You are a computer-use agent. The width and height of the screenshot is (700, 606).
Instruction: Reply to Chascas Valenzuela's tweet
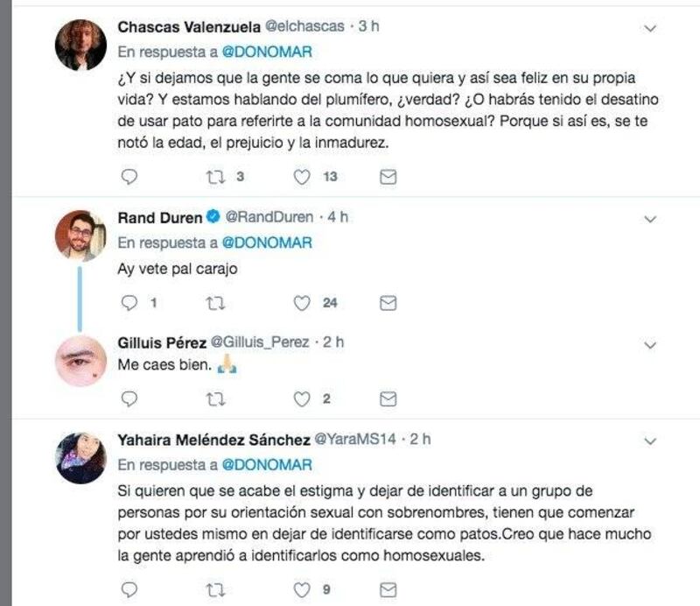[x=129, y=177]
